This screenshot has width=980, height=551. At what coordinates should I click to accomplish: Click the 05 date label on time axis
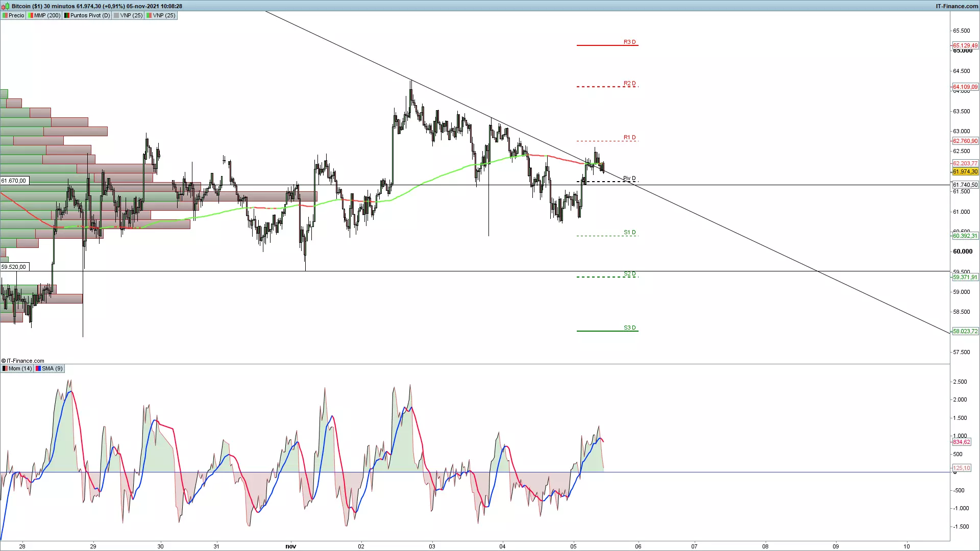(573, 546)
